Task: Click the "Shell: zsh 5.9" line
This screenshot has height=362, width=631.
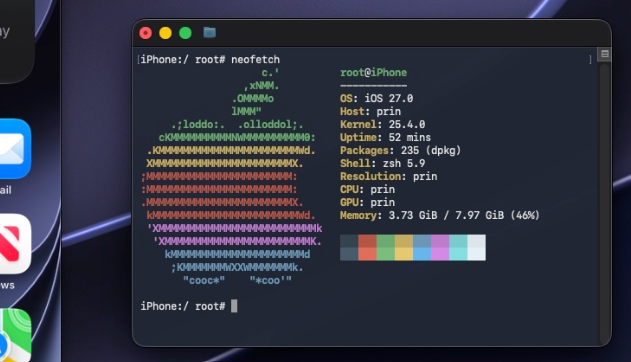Action: 383,163
